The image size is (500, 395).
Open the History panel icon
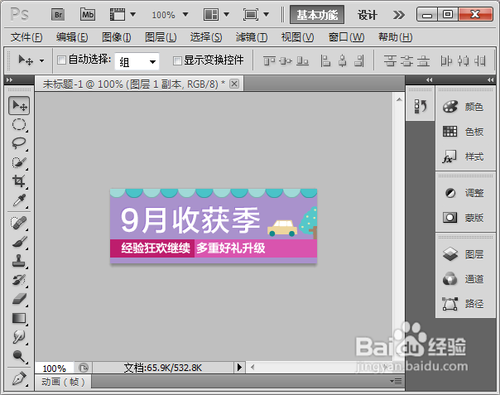point(420,106)
